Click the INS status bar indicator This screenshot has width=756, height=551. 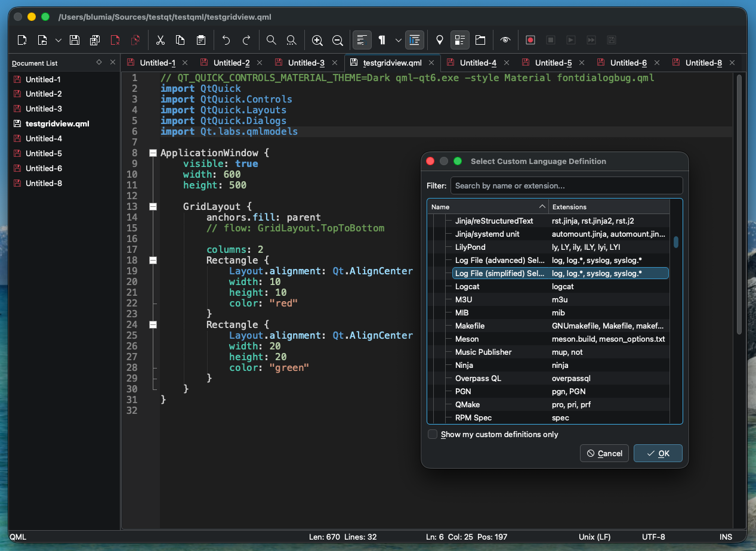(726, 537)
